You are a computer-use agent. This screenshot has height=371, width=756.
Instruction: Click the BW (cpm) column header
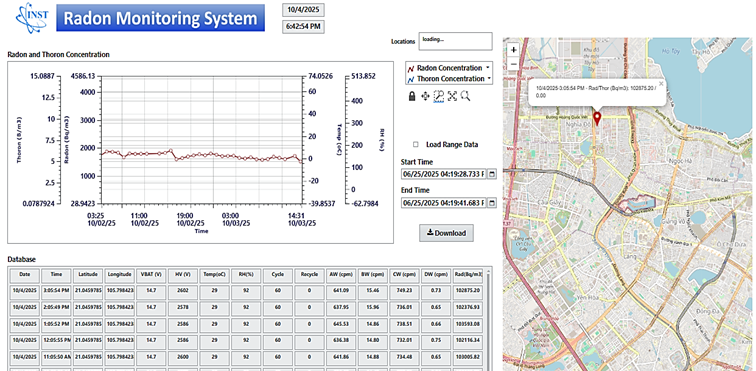[372, 275]
